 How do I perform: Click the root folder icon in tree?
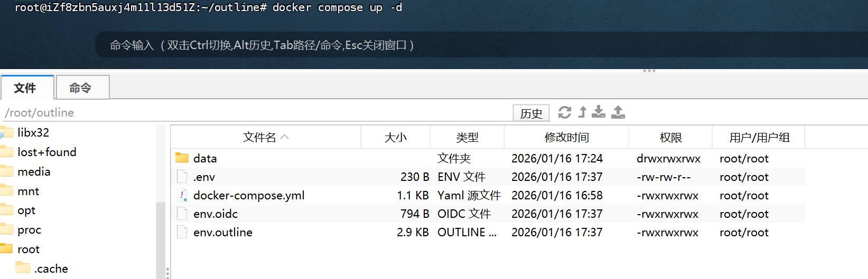(x=6, y=248)
